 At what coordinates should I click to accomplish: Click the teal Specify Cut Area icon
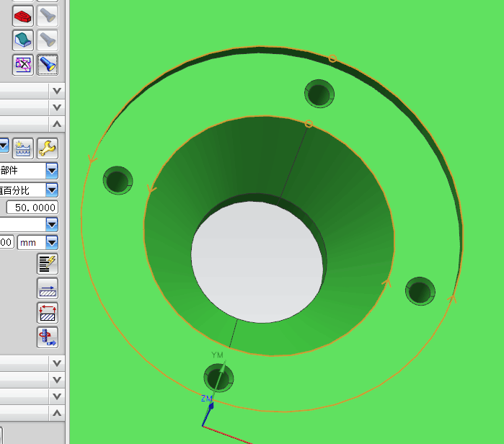point(23,40)
